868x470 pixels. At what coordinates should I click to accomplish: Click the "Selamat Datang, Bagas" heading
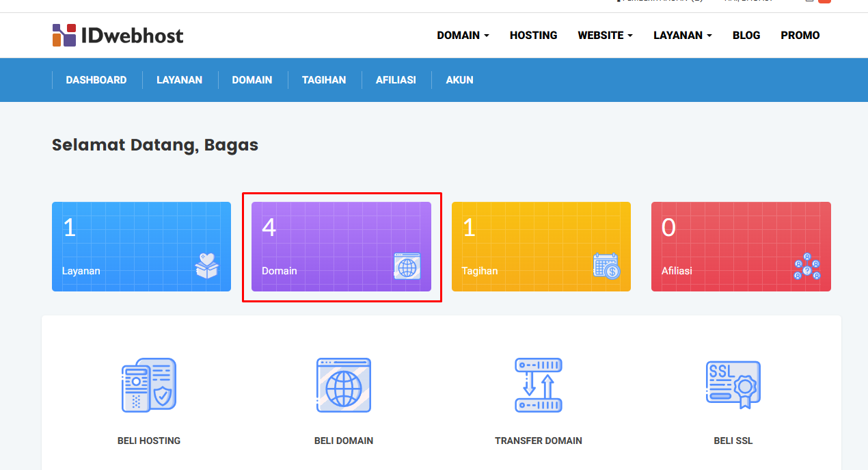(155, 145)
